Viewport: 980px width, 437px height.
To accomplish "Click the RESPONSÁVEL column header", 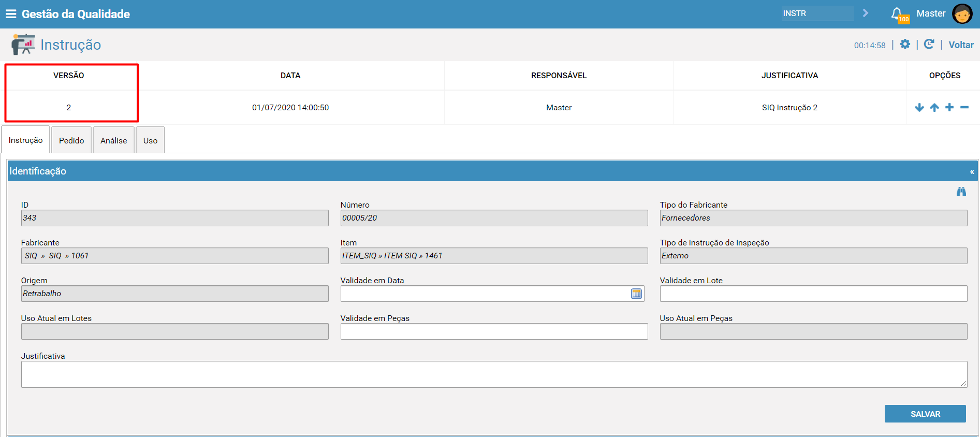I will coord(559,76).
